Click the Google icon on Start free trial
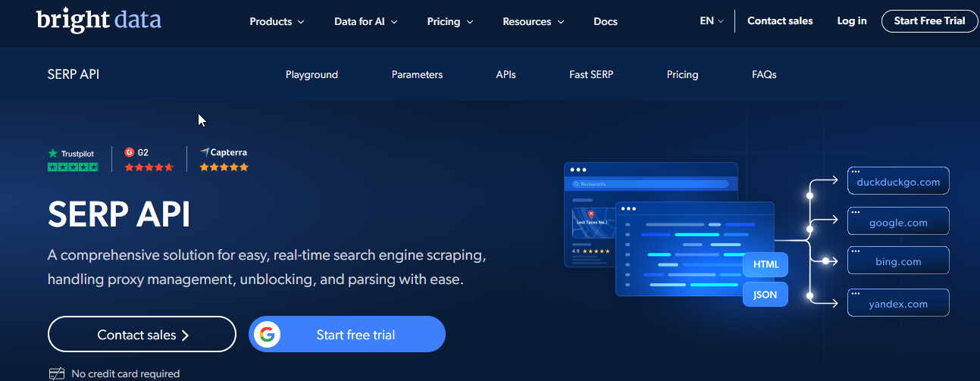Viewport: 980px width, 381px height. (x=267, y=335)
